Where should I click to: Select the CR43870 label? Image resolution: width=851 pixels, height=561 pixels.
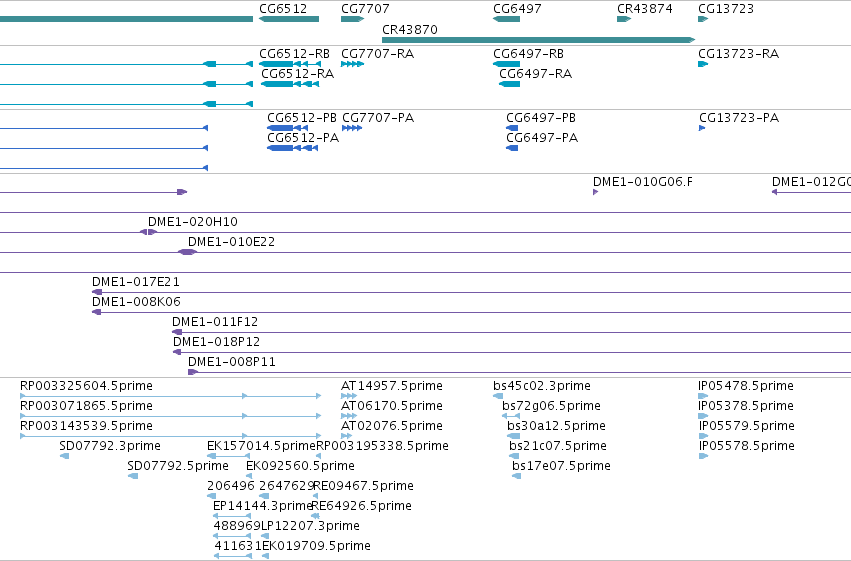click(410, 29)
